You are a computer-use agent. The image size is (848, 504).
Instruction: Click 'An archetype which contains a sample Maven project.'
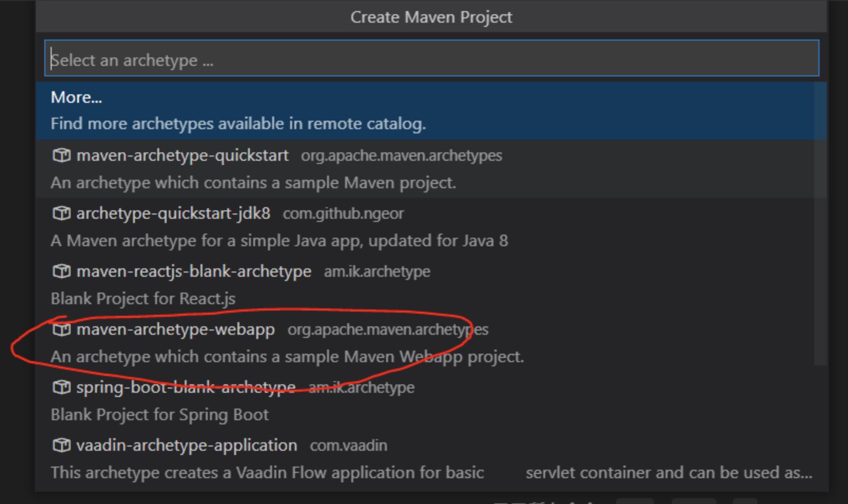(253, 182)
